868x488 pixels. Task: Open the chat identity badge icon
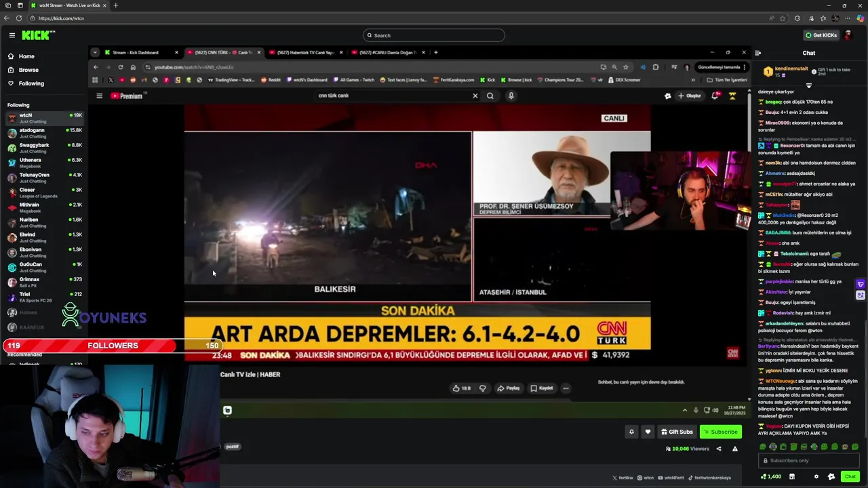pyautogui.click(x=831, y=476)
